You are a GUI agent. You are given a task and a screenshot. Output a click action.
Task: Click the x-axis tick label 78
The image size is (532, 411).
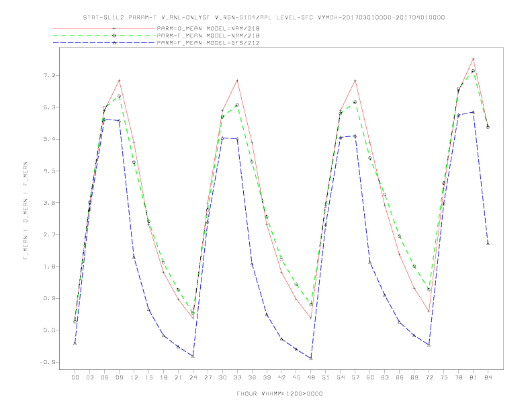[x=459, y=377]
